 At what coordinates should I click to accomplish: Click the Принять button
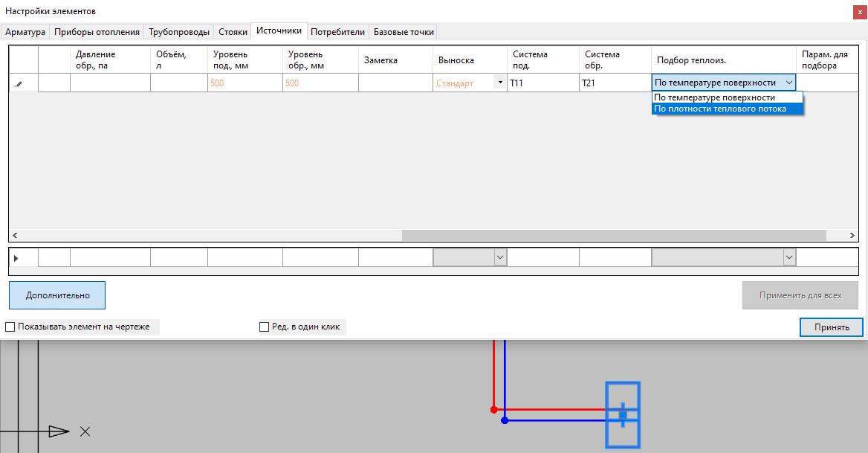831,327
